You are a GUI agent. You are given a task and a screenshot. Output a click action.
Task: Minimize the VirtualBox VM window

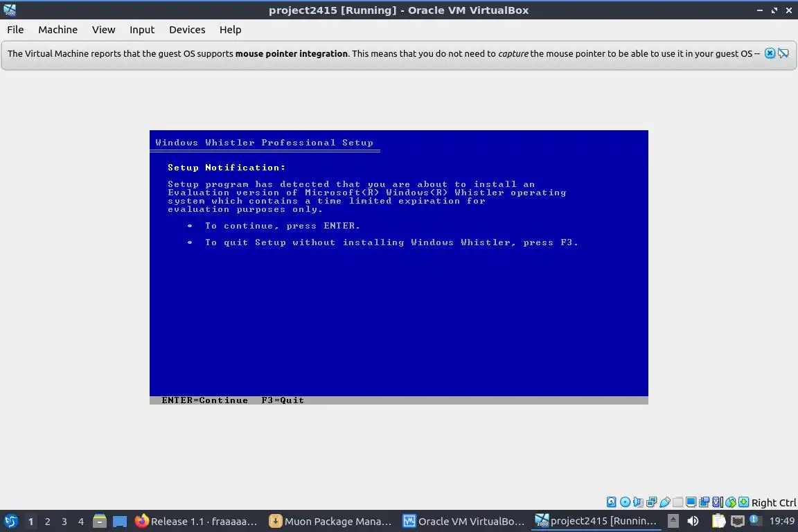pyautogui.click(x=760, y=10)
